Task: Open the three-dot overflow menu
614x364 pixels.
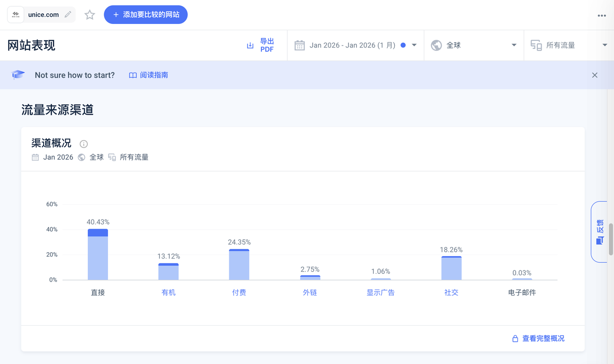Action: coord(602,16)
